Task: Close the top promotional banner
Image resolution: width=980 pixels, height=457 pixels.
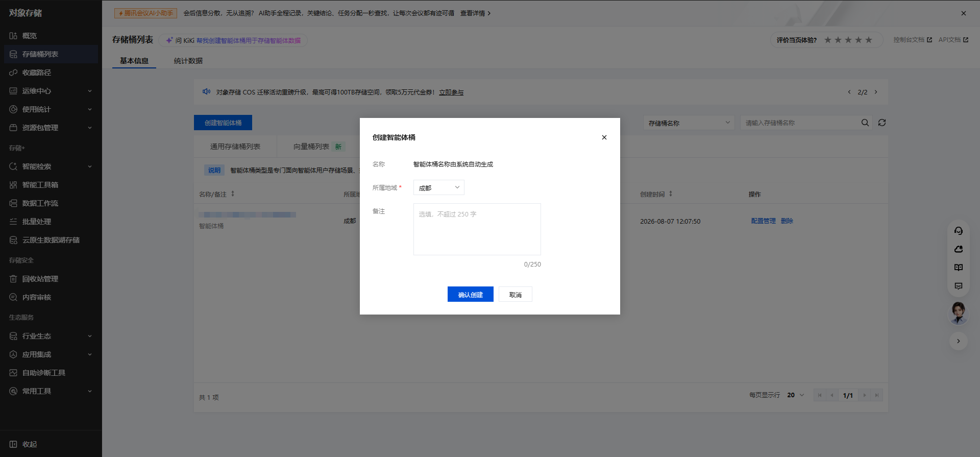Action: tap(964, 13)
